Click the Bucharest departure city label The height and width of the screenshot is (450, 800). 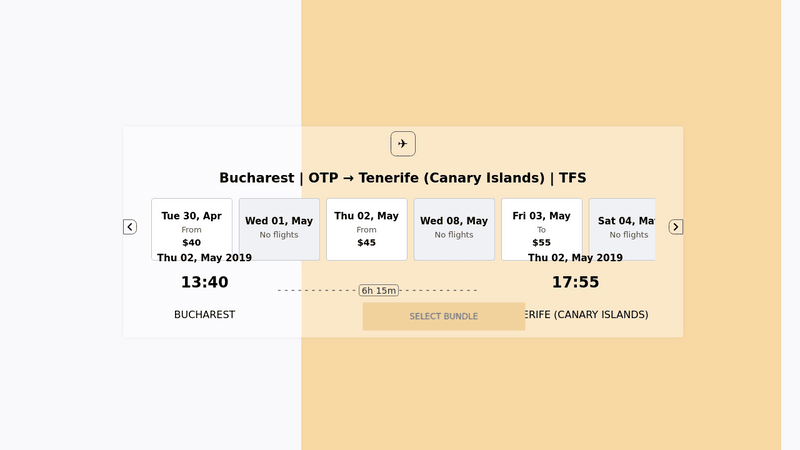click(204, 315)
